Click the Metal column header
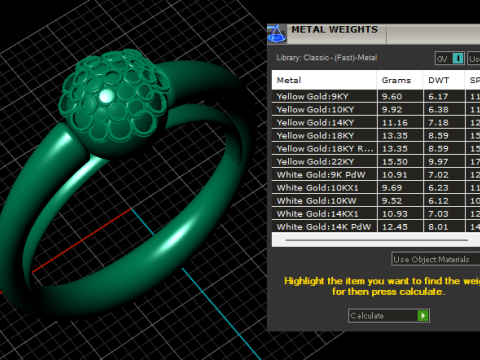 click(324, 80)
